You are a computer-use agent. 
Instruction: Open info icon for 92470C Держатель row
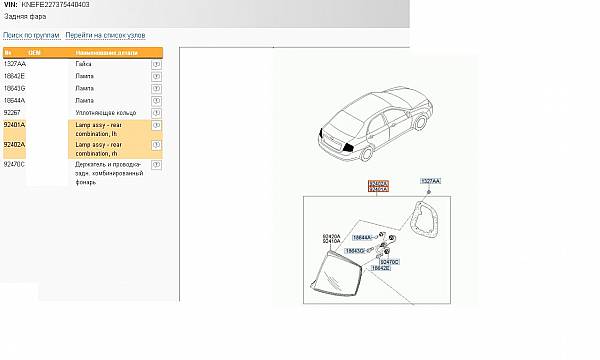(156, 165)
